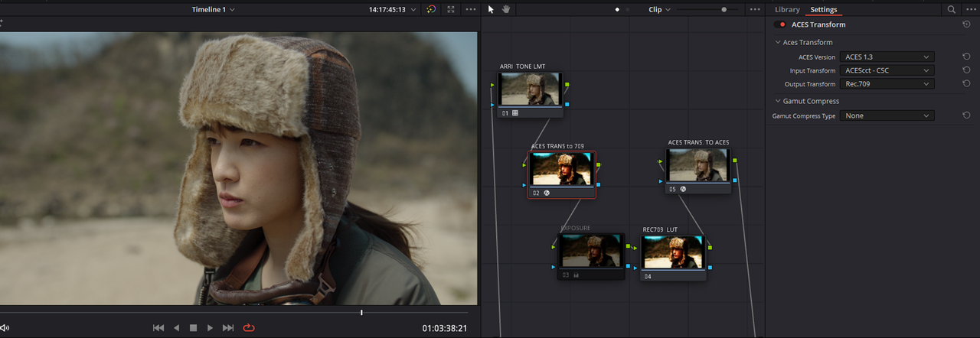Open the Input Transform dropdown

coord(887,70)
